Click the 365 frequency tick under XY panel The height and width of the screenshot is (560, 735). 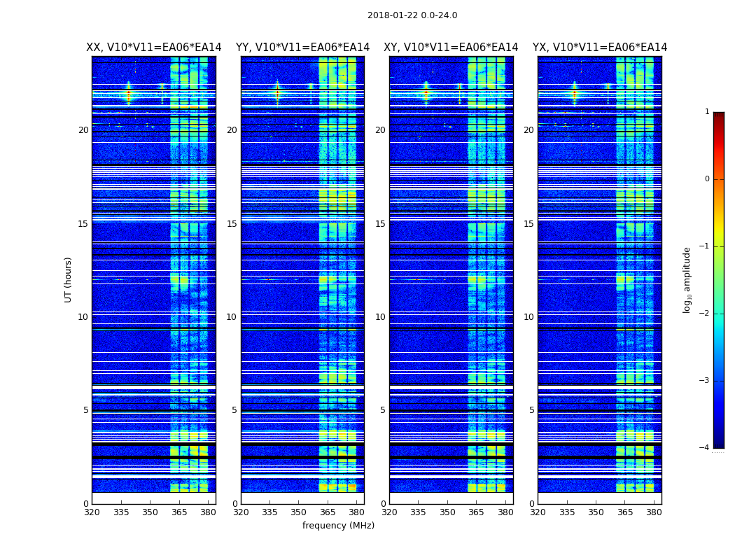tap(476, 512)
